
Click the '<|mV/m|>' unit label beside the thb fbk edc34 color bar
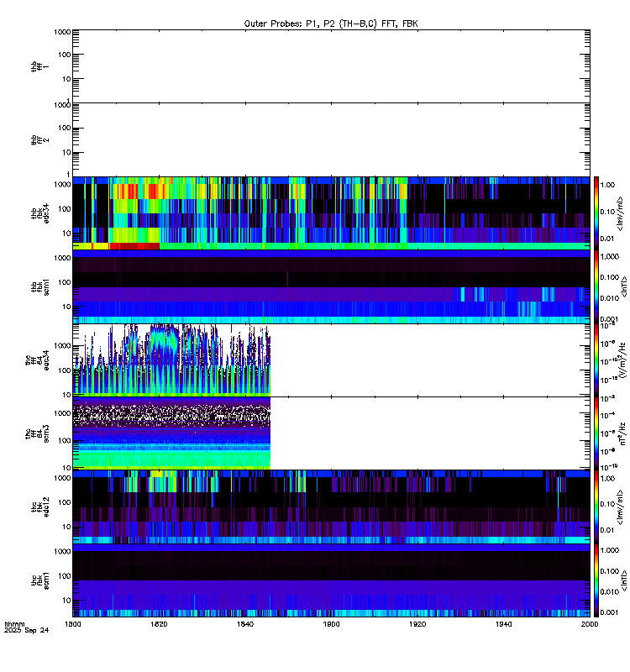point(620,213)
